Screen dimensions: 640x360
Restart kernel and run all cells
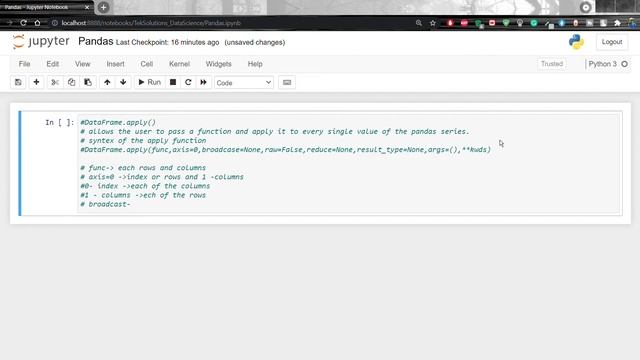coord(203,82)
